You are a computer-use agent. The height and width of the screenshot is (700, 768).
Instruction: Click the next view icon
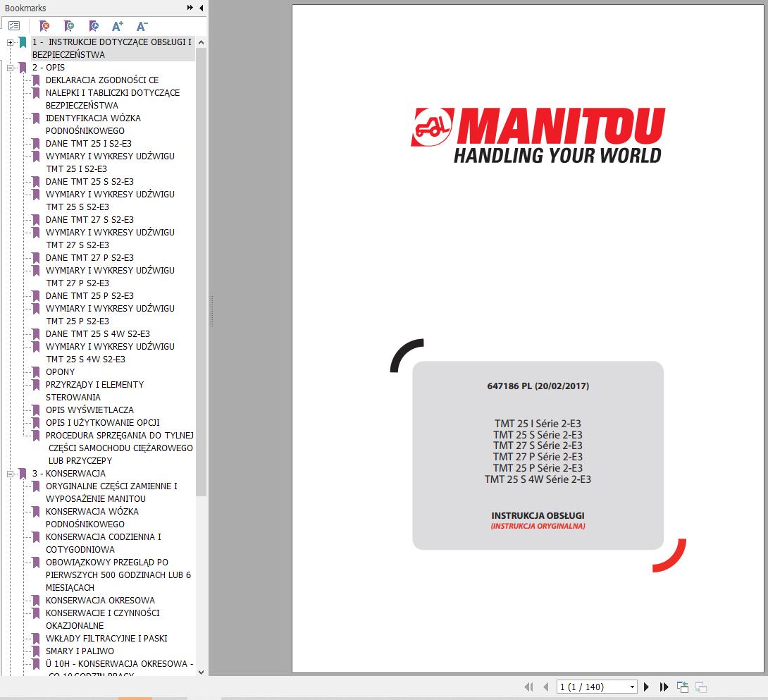701,687
